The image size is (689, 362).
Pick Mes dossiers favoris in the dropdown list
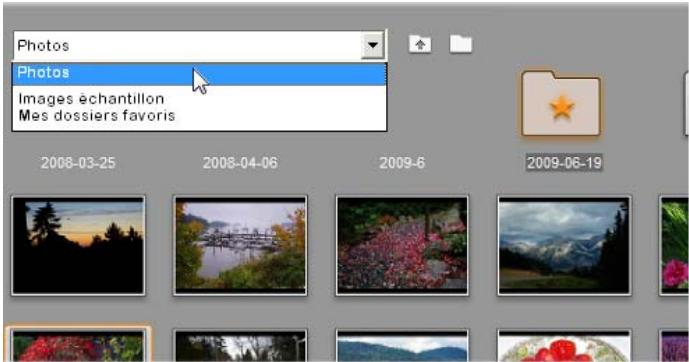tap(97, 116)
